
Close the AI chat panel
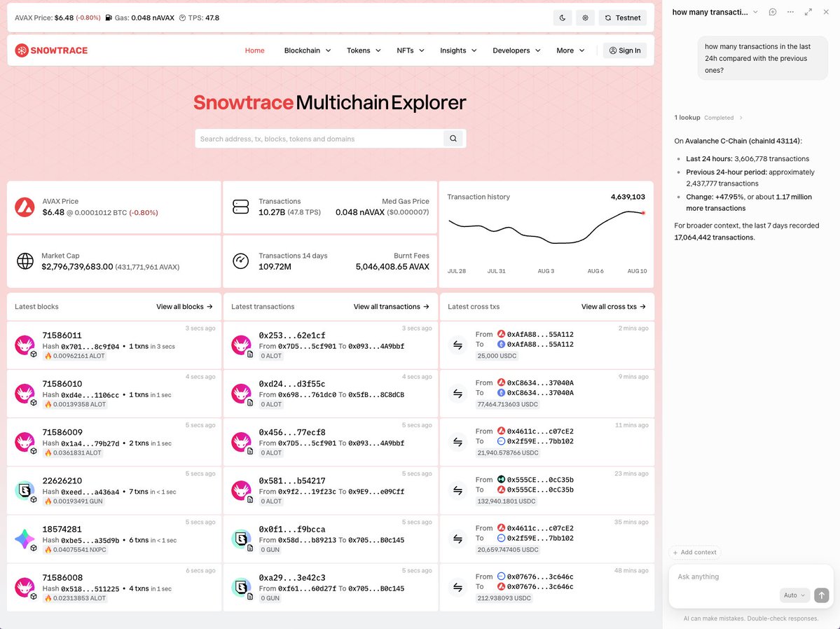[826, 12]
